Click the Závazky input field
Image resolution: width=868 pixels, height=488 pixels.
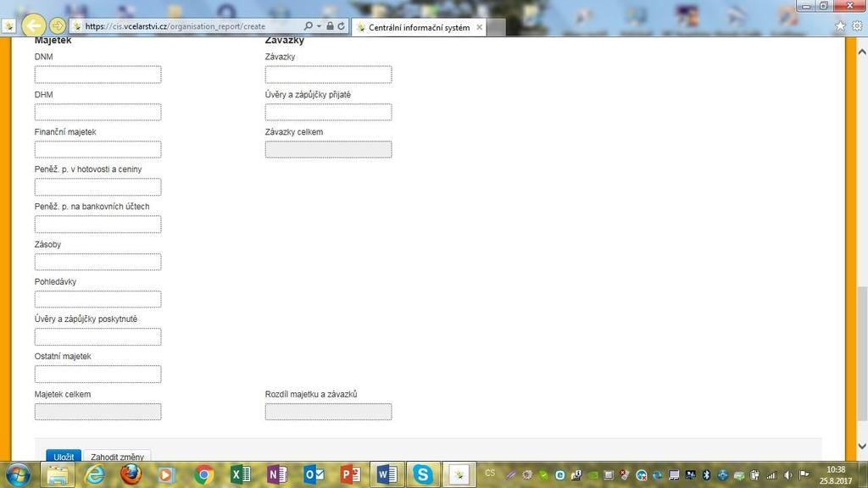(328, 75)
